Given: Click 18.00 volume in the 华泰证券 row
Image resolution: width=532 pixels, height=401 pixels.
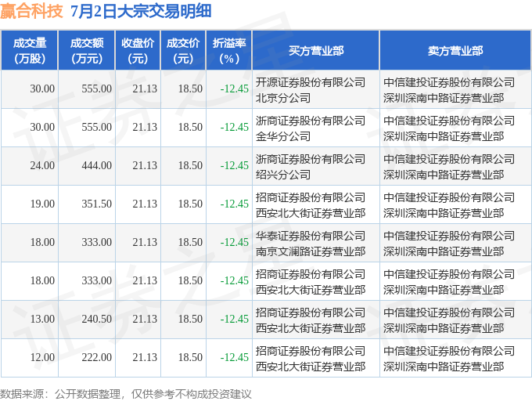Looking at the screenshot, I should (x=42, y=242).
